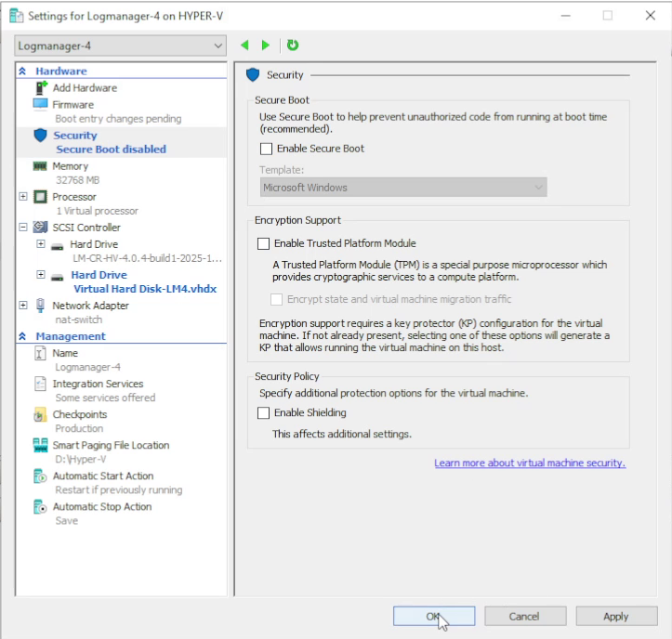Collapse the SCSI Controller node
This screenshot has height=639, width=672.
tap(23, 227)
